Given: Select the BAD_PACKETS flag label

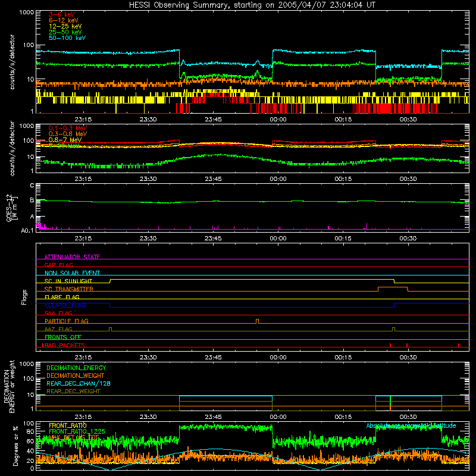Looking at the screenshot, I should click(x=64, y=345).
